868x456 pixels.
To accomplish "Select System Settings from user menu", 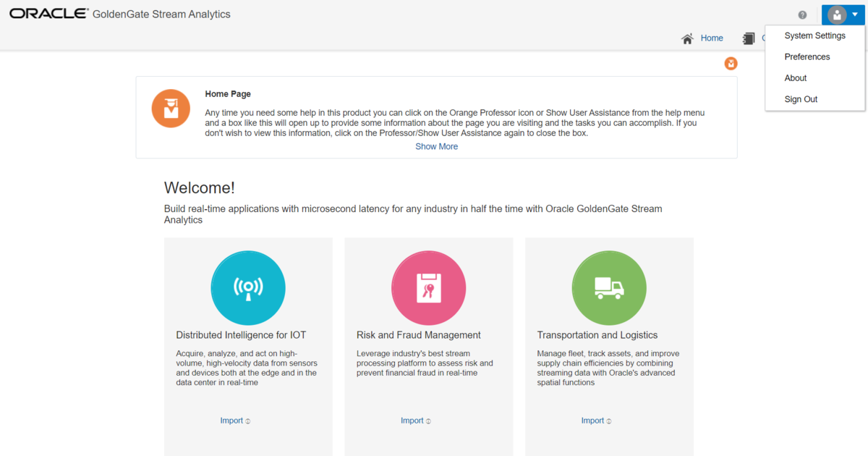I will [814, 35].
